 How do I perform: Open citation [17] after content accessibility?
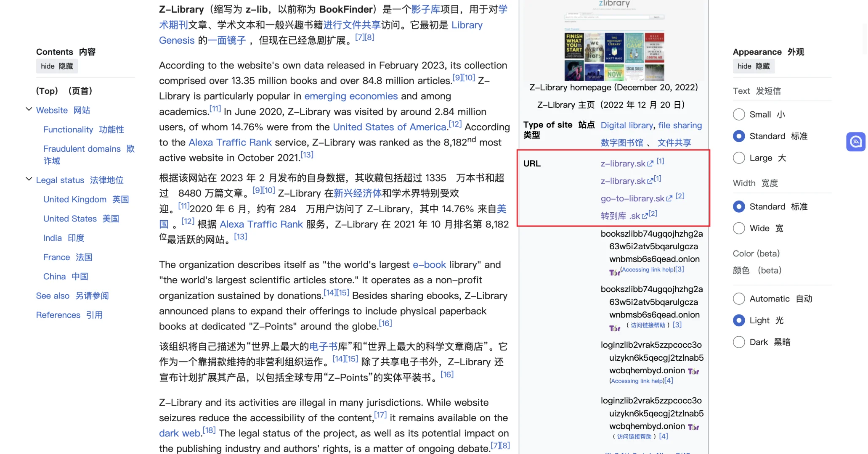[380, 415]
